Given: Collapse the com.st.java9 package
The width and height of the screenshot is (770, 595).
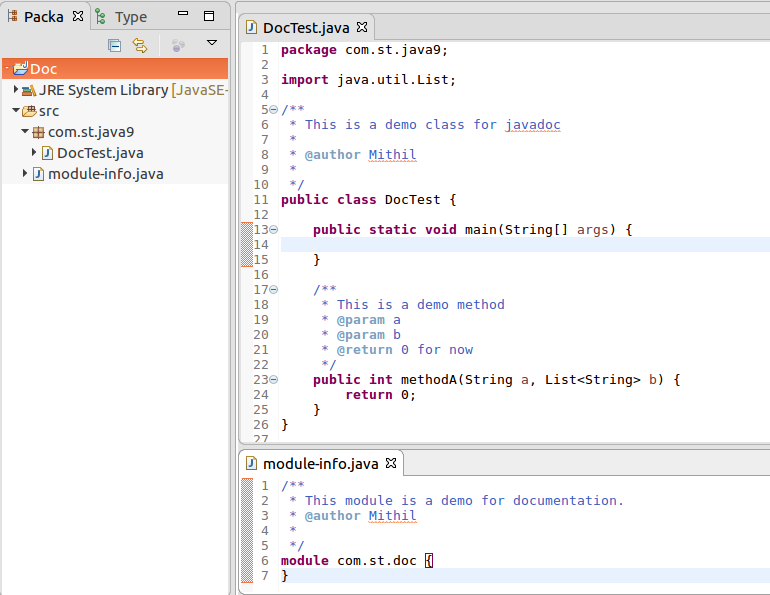Looking at the screenshot, I should tap(25, 132).
